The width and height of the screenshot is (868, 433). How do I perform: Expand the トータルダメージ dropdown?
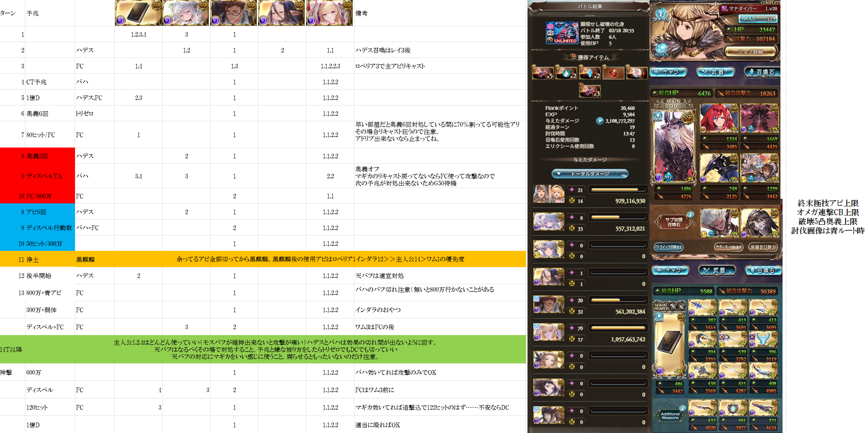(590, 174)
